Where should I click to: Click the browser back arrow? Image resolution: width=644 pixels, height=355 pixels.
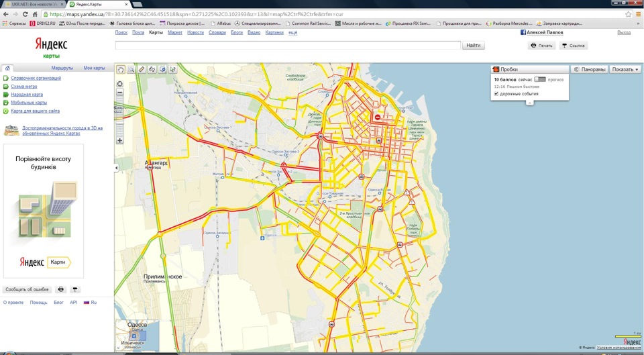click(6, 14)
